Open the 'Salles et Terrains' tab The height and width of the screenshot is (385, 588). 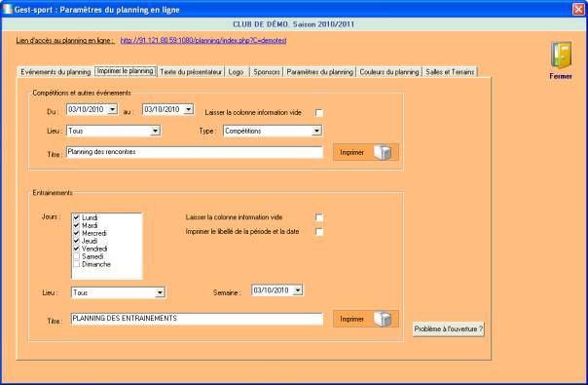pos(450,72)
